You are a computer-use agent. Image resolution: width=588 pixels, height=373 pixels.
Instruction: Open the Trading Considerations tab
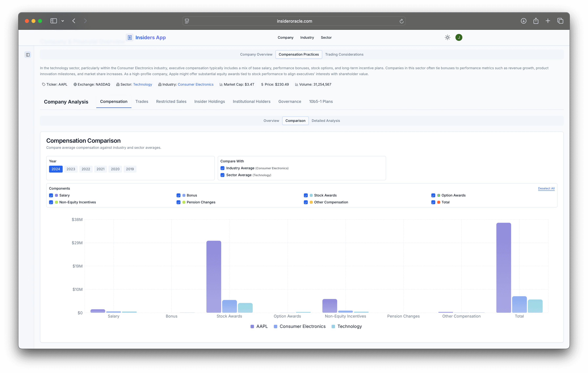coord(344,54)
